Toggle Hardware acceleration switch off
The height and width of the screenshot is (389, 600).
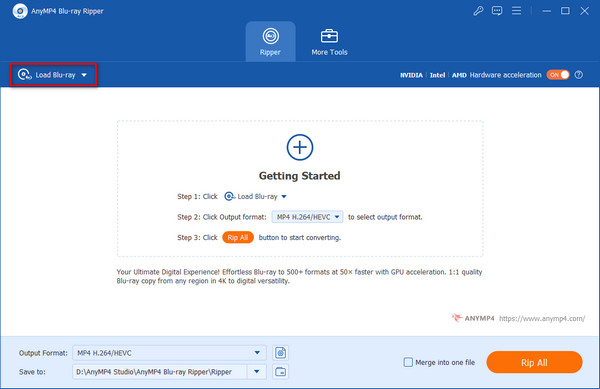coord(558,75)
